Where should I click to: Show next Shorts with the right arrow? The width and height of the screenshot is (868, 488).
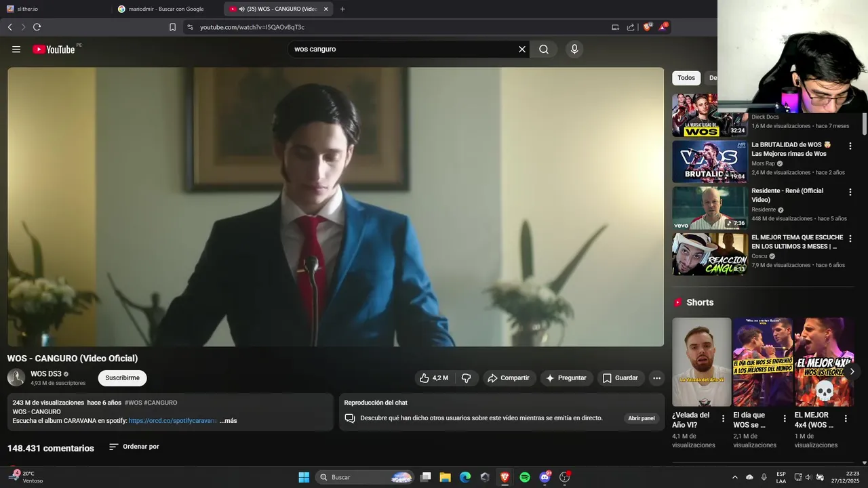[852, 371]
